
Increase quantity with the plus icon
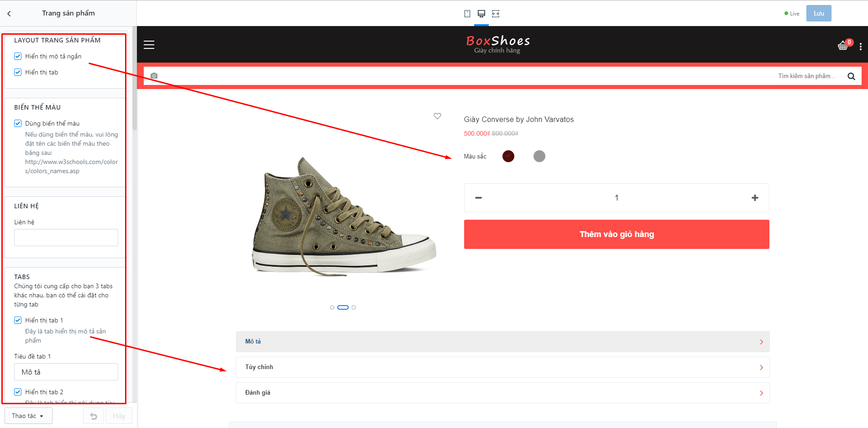click(x=755, y=198)
